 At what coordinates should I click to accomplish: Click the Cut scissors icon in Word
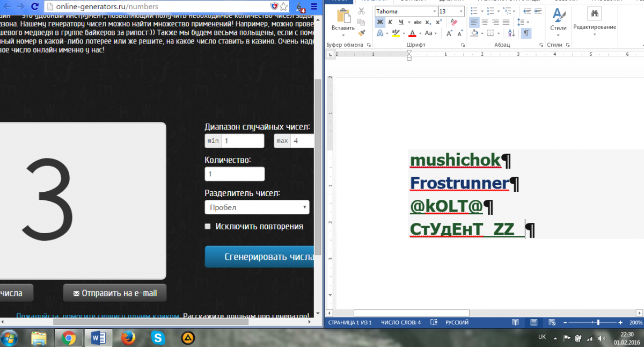point(361,11)
